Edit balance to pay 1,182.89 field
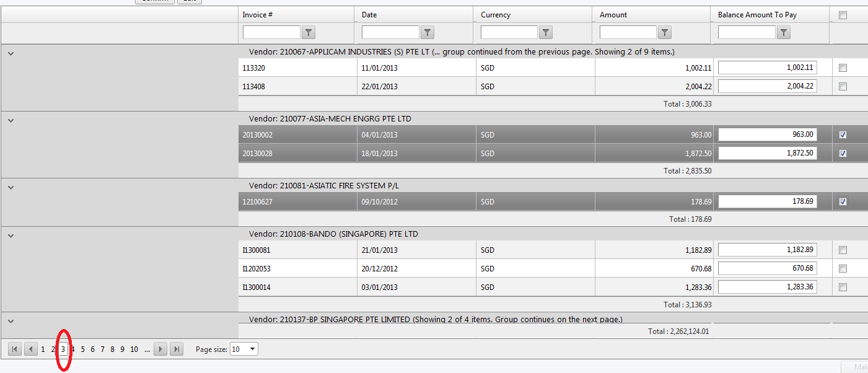 tap(767, 250)
